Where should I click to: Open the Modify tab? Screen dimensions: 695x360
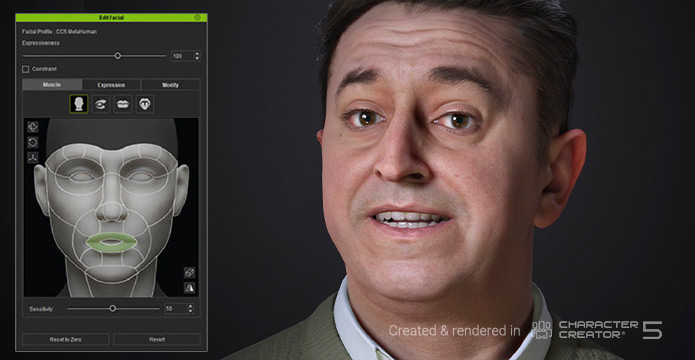tap(171, 85)
